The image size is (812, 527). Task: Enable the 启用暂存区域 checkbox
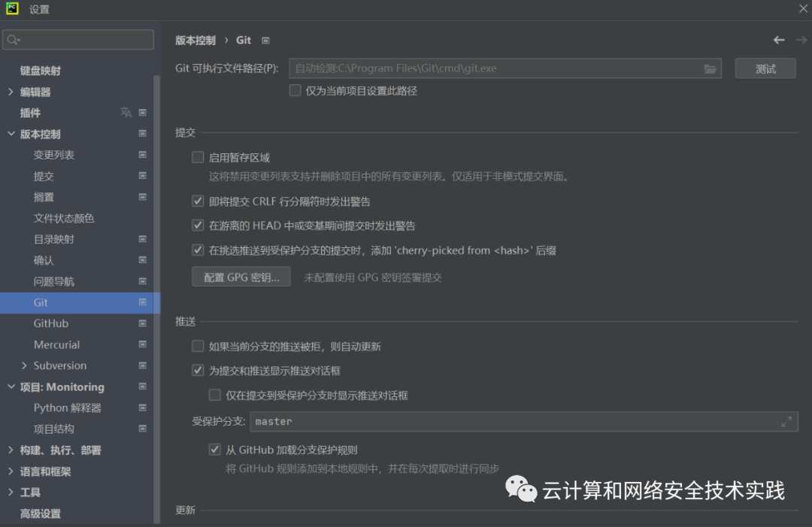click(198, 157)
